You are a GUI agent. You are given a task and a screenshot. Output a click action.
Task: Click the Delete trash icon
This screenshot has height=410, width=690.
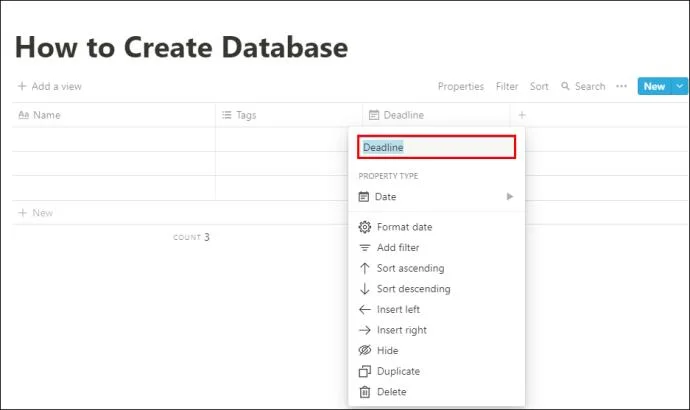tap(364, 392)
